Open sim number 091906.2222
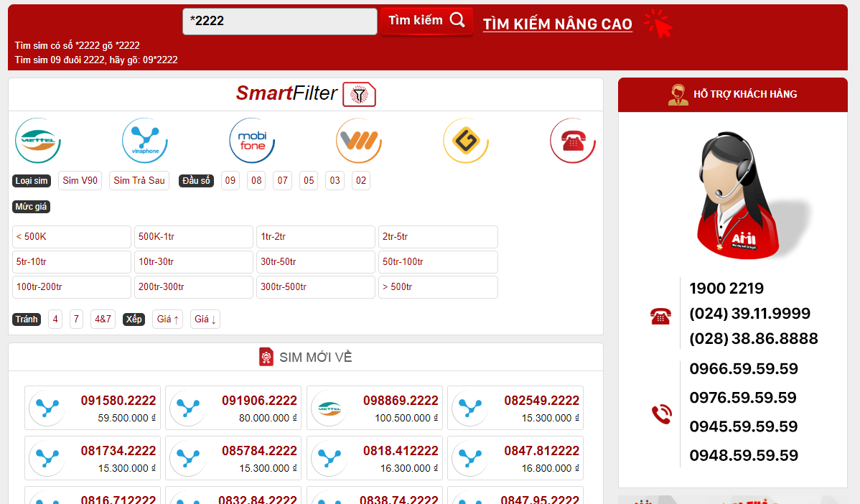Viewport: 860px width, 504px height. tap(259, 401)
